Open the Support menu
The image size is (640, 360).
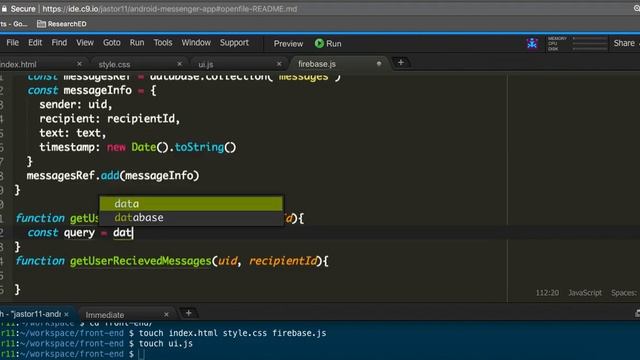point(234,43)
